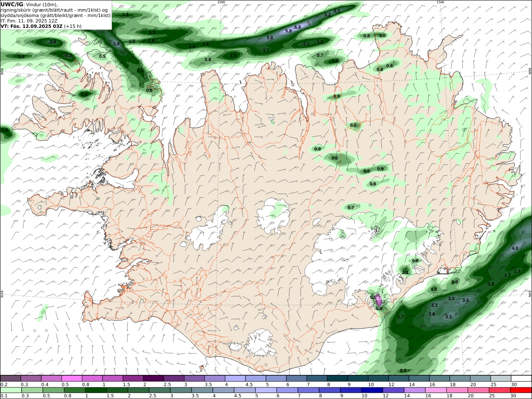Click the '2.6' precipitation value

(x=432, y=314)
